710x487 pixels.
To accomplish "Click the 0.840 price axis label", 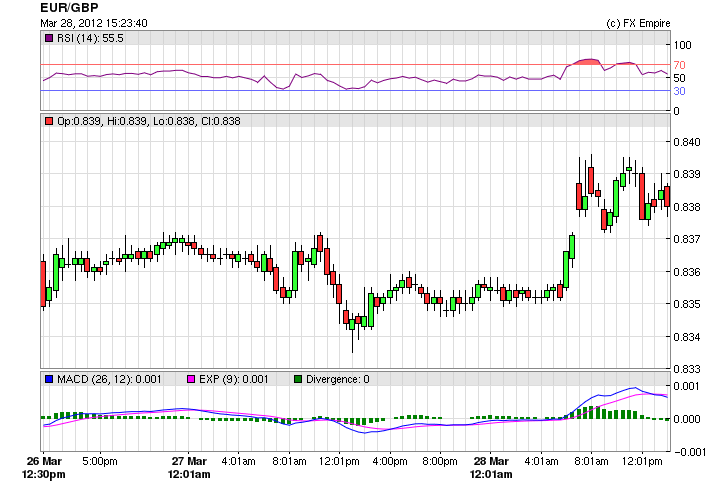I will pos(688,142).
